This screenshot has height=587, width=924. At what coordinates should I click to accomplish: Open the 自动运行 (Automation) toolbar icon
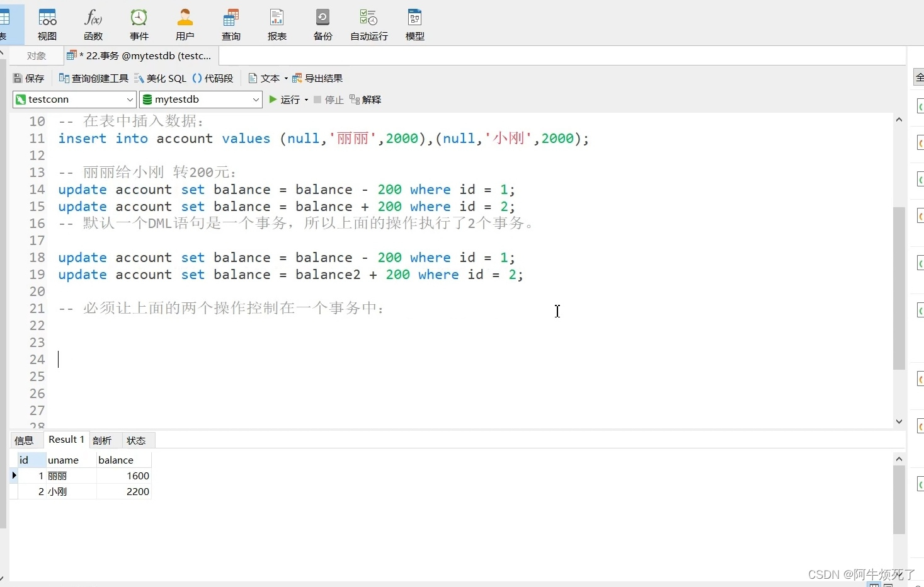(369, 24)
